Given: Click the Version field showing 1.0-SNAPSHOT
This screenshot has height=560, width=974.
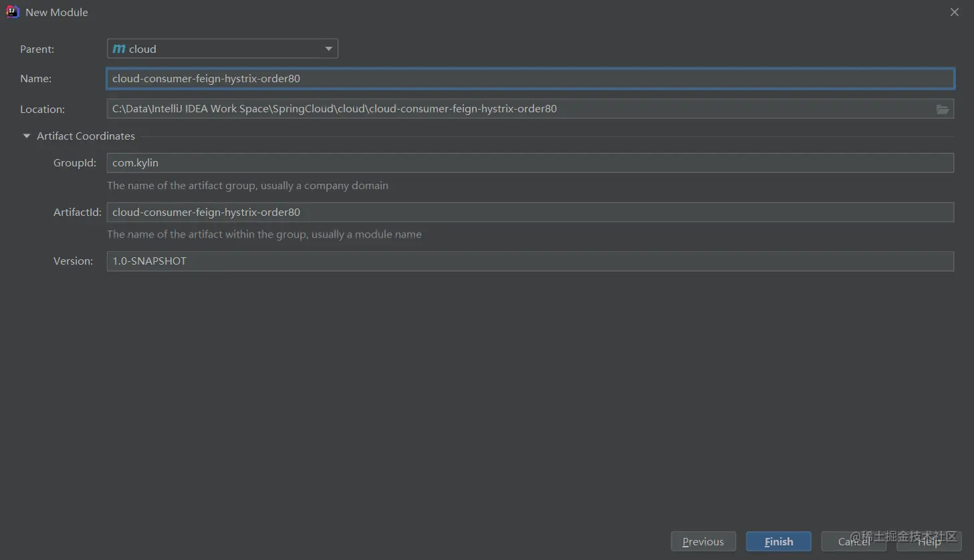Looking at the screenshot, I should (530, 261).
